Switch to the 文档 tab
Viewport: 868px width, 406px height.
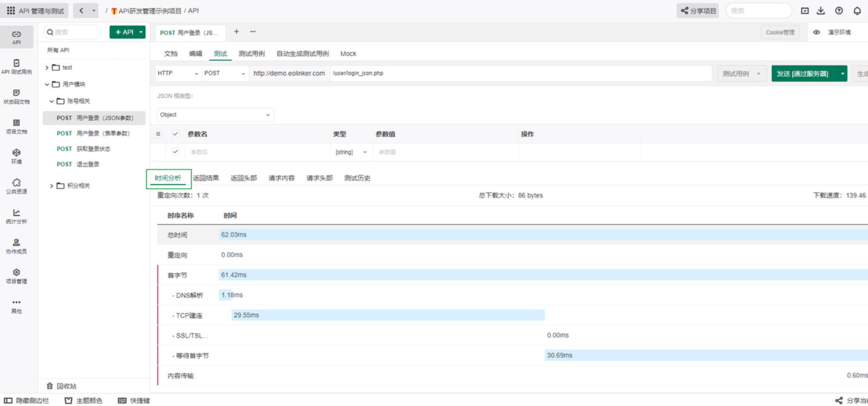click(171, 54)
